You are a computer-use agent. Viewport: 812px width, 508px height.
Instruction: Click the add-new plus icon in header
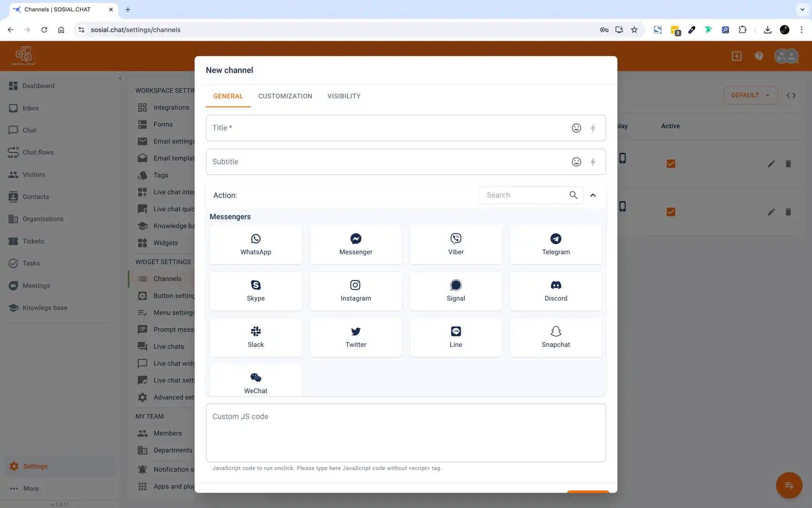point(736,56)
